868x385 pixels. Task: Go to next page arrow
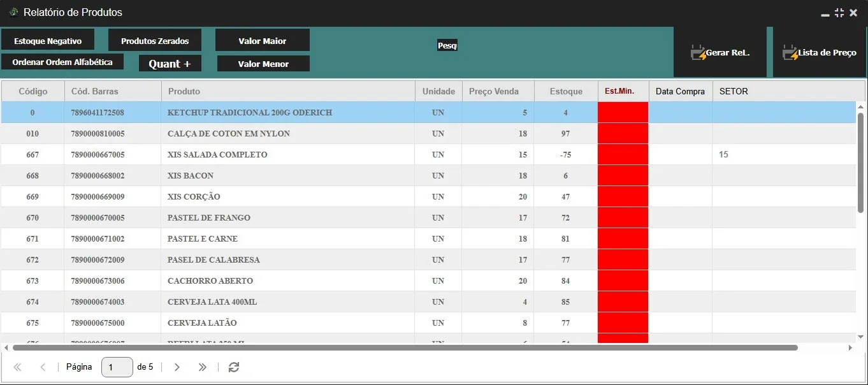click(177, 367)
